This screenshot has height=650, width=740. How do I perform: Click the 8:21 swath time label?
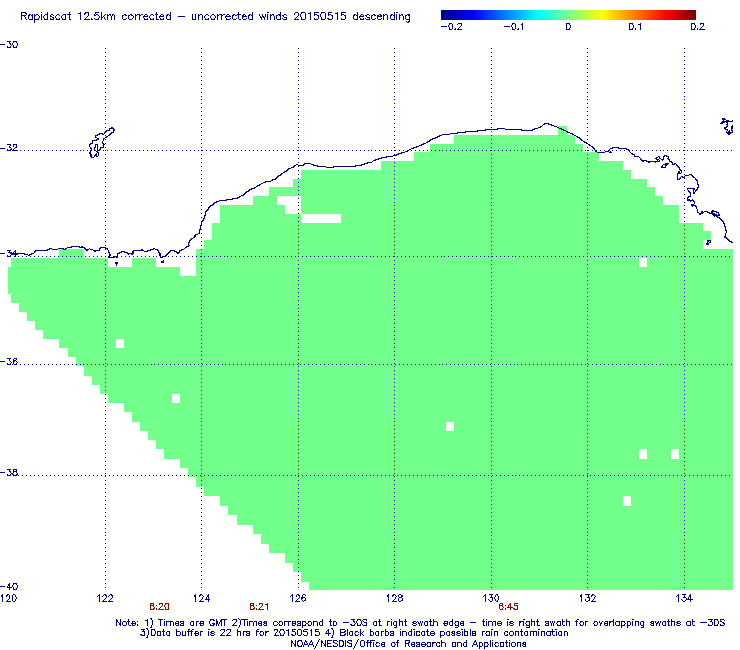[x=259, y=607]
